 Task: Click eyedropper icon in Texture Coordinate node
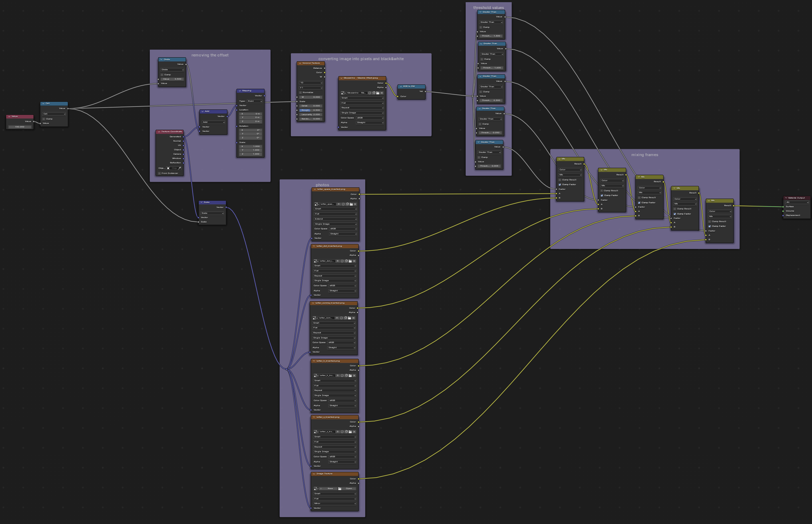[x=180, y=168]
